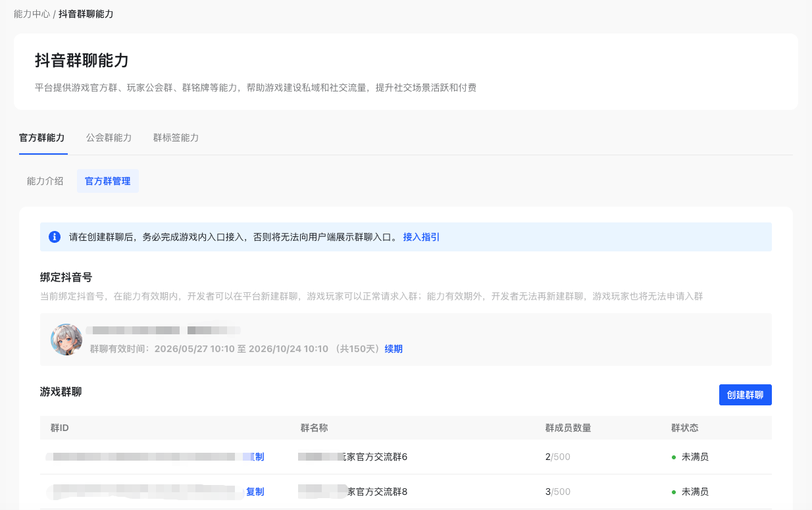Viewport: 812px width, 510px height.
Task: Click the group name ending 官方交流群6
Action: [x=353, y=457]
